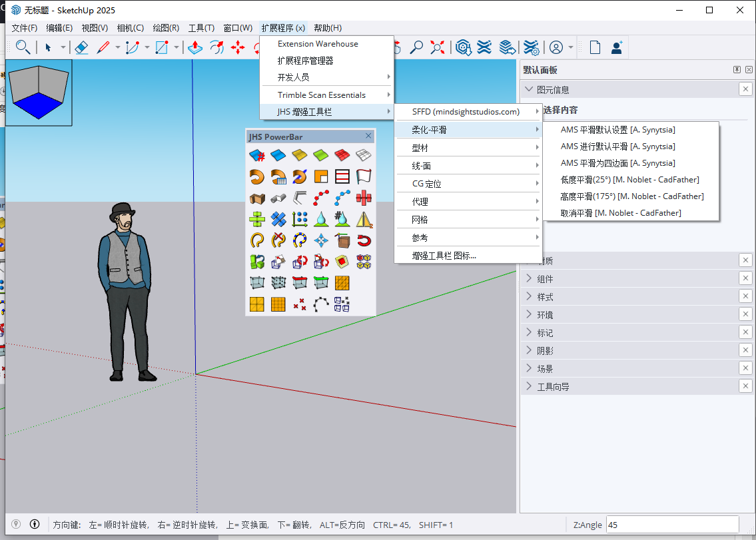Screen dimensions: 756x540
Task: Choose the Line drawing tool
Action: tap(103, 47)
